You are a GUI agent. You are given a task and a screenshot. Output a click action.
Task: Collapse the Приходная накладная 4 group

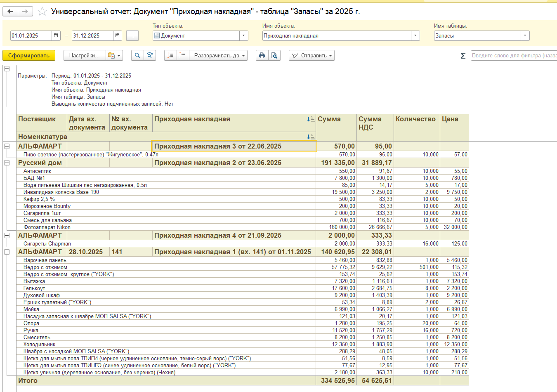[x=7, y=236]
